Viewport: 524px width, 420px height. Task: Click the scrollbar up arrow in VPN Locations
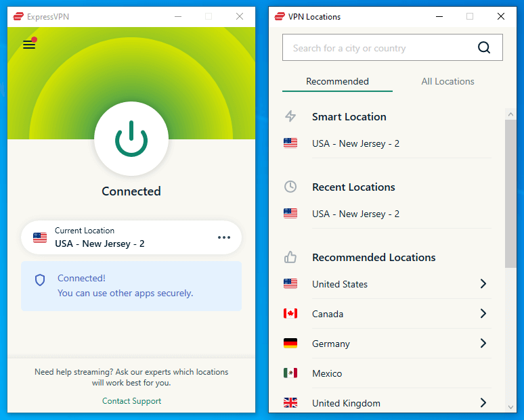click(x=510, y=114)
